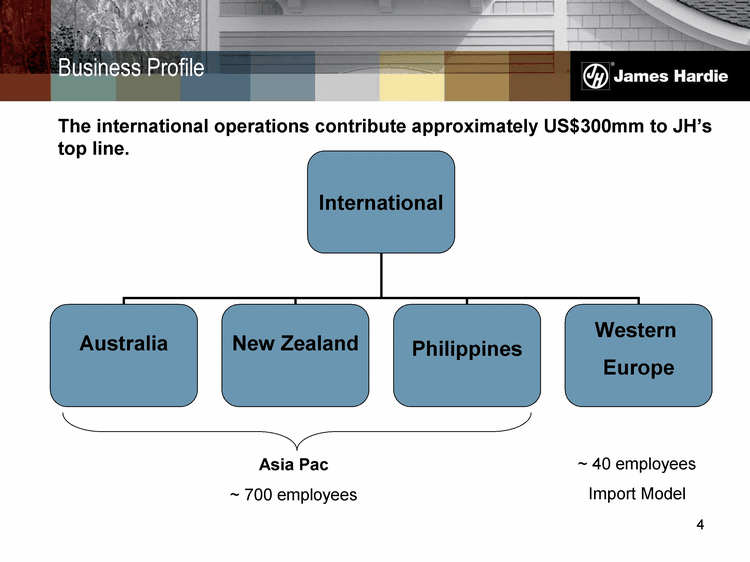
Task: Click the Asia Pac label
Action: (x=294, y=464)
